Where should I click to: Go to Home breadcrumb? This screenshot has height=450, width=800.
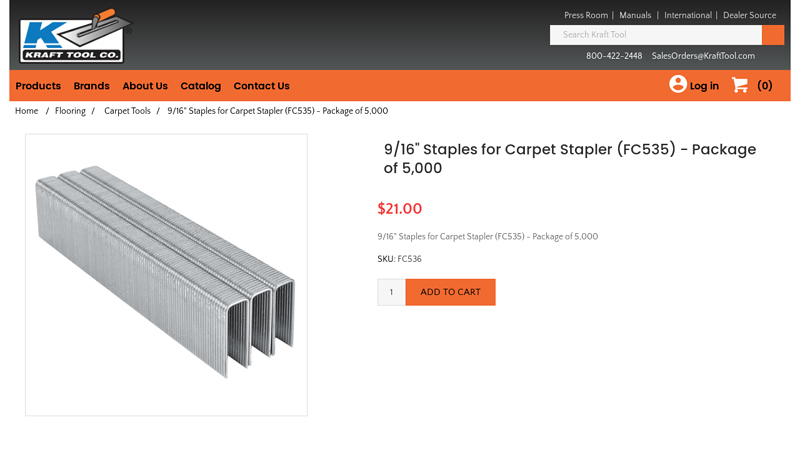27,111
